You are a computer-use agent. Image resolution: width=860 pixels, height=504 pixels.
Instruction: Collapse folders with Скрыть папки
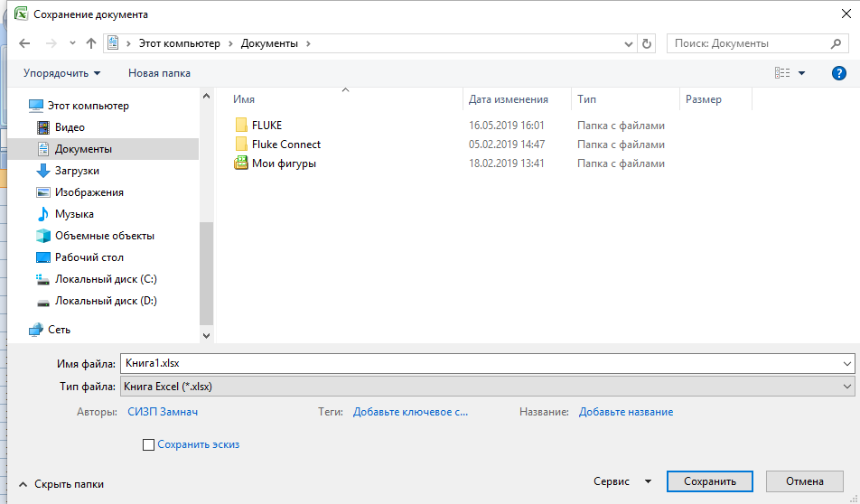(x=61, y=484)
